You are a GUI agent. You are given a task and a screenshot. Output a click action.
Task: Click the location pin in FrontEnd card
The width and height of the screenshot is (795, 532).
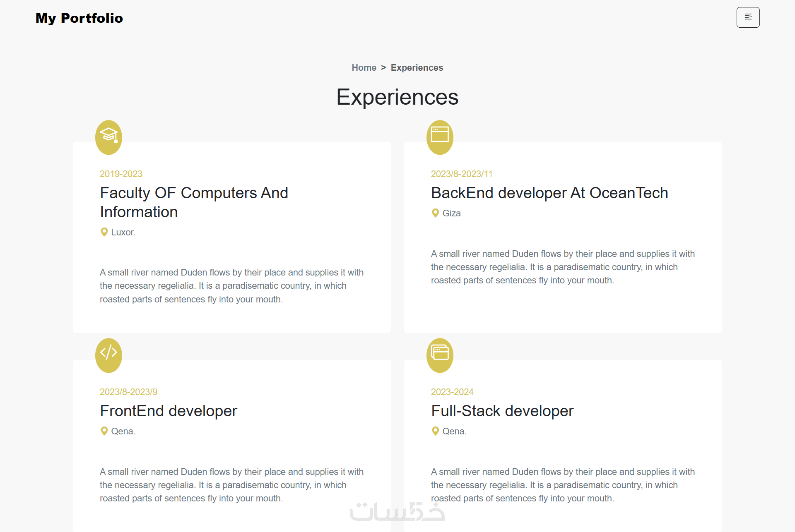tap(104, 431)
